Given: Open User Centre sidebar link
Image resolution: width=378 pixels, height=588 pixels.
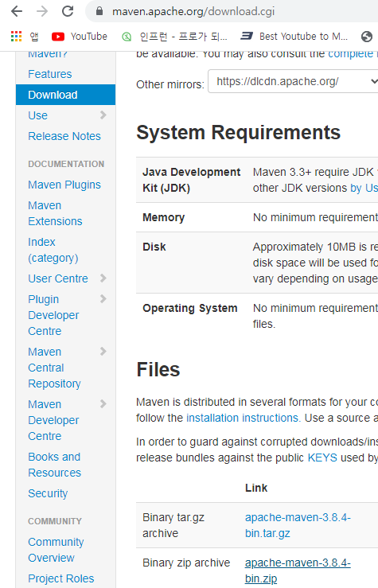Looking at the screenshot, I should tap(58, 278).
